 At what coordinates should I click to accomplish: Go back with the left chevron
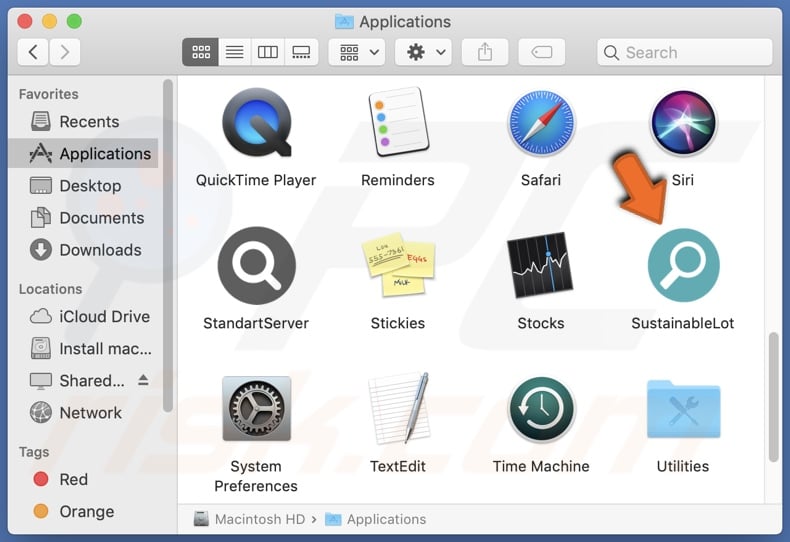tap(33, 52)
